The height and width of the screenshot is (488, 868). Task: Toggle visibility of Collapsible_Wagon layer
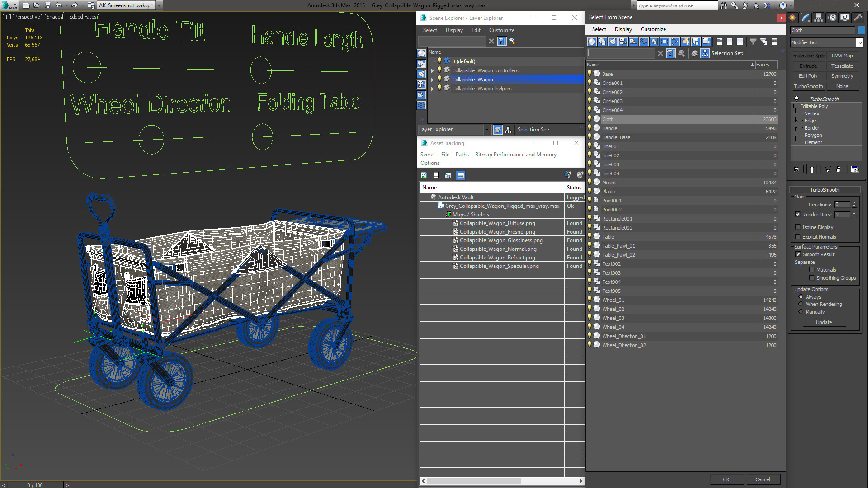click(x=439, y=79)
